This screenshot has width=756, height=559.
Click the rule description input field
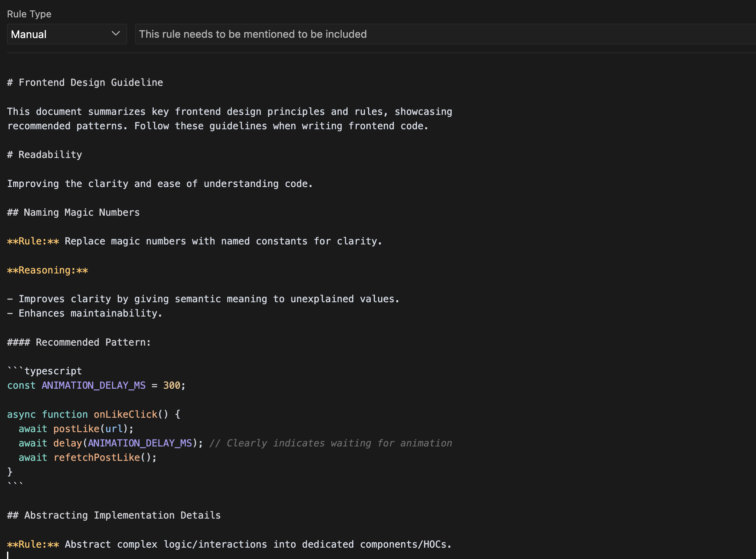pos(439,34)
